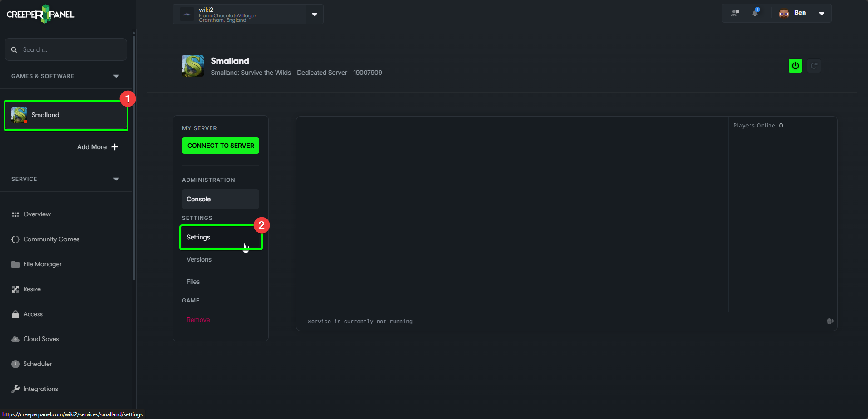
Task: Click the Players Online count text
Action: [758, 126]
